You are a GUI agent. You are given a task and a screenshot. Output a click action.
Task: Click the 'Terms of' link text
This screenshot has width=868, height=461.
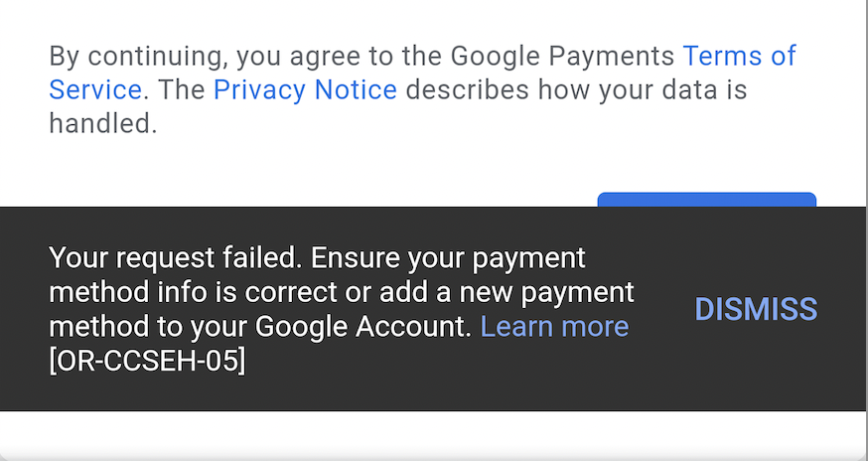[740, 56]
